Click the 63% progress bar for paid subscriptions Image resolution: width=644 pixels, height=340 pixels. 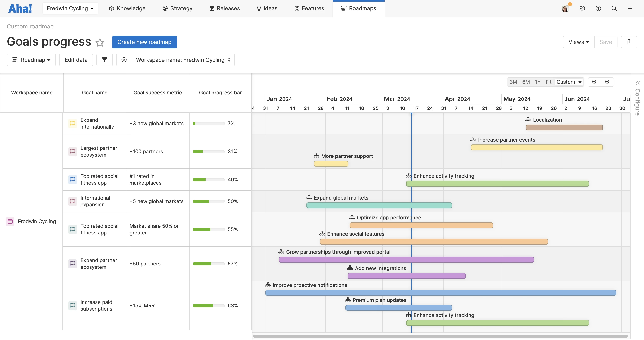[x=208, y=305]
